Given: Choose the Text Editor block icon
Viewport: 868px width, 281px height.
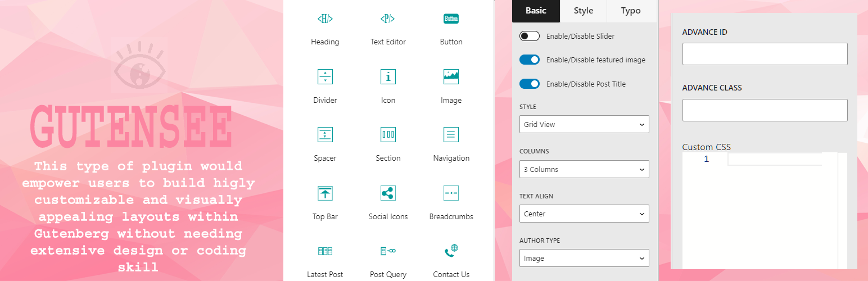Looking at the screenshot, I should click(x=388, y=19).
